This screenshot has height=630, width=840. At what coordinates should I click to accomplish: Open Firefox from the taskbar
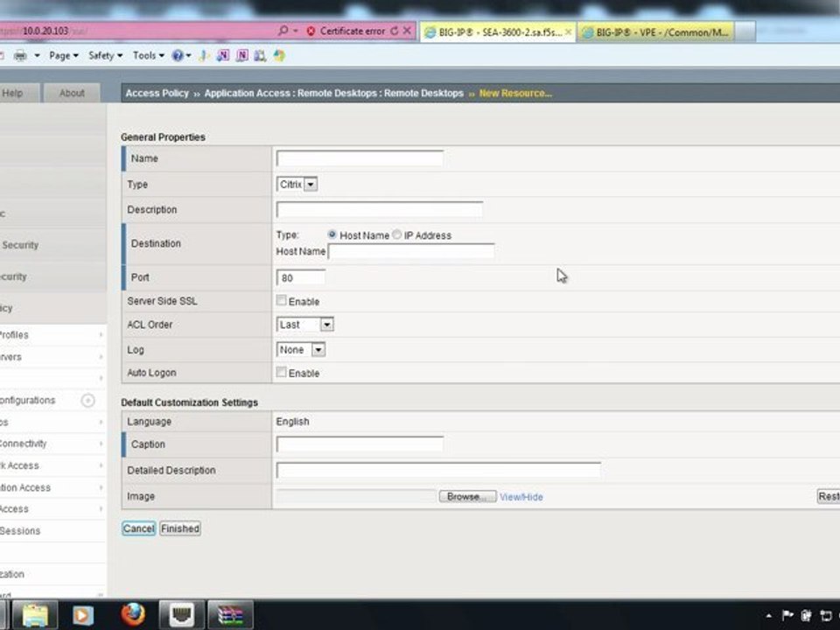click(133, 614)
